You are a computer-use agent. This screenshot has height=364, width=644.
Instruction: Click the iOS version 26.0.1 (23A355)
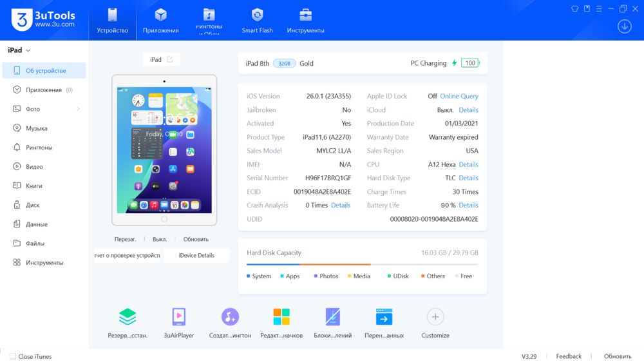coord(328,96)
